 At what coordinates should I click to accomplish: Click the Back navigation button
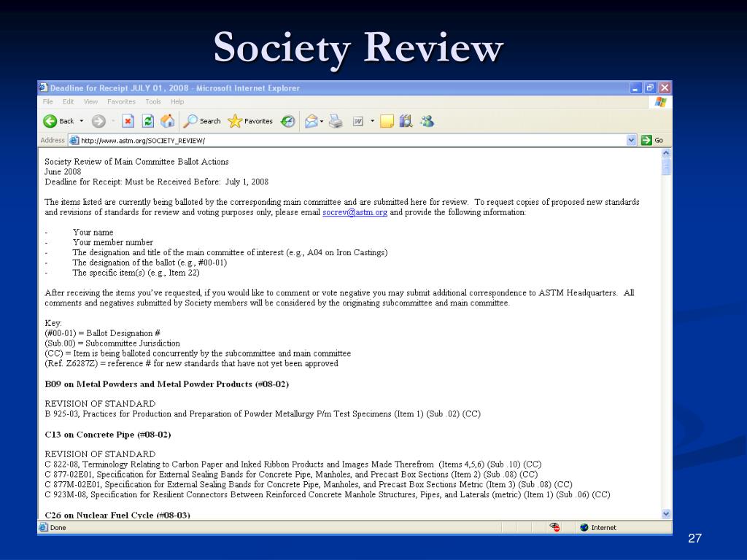click(x=58, y=122)
